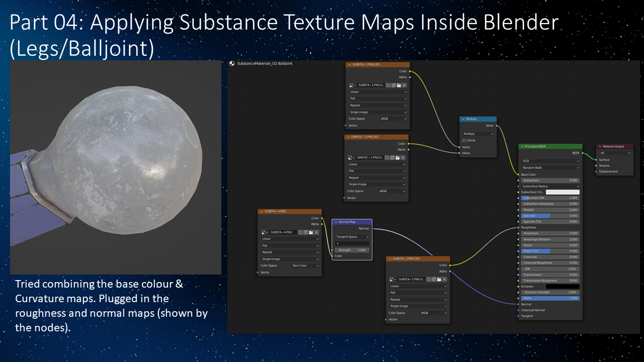
Task: Collapse the SUBSTA~4.PNG node header arrow
Action: coord(262,212)
